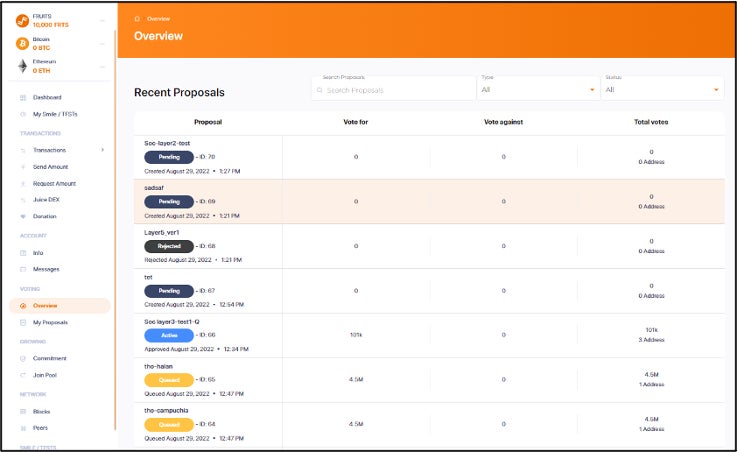Screen dimensions: 738x452
Task: Click the Blocks sidebar icon
Action: [23, 412]
